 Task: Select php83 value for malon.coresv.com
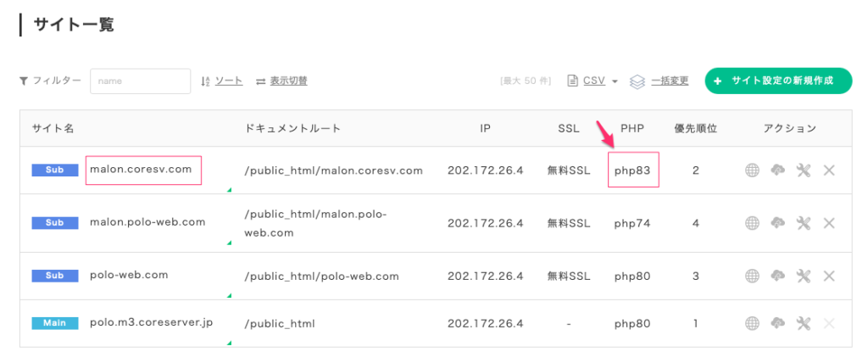point(632,170)
